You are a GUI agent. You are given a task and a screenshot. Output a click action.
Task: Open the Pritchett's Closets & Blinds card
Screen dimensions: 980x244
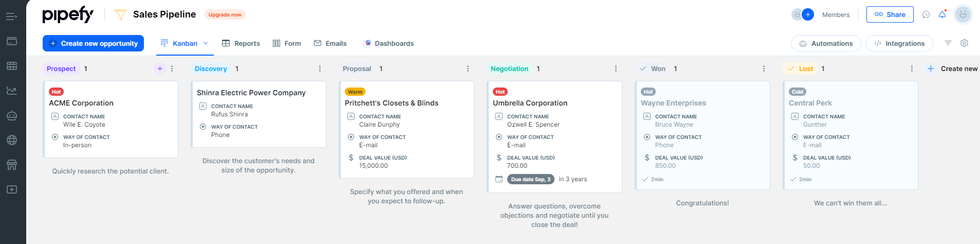(406, 129)
